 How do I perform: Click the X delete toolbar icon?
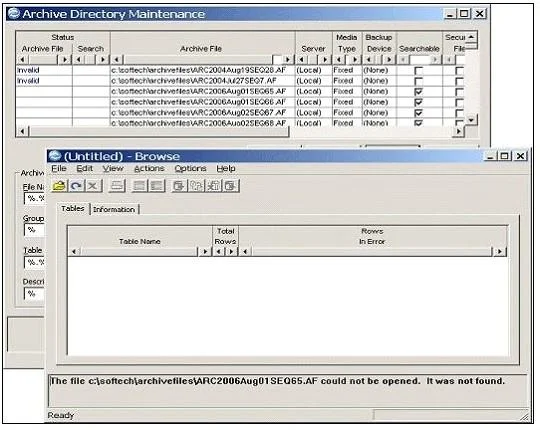click(93, 186)
